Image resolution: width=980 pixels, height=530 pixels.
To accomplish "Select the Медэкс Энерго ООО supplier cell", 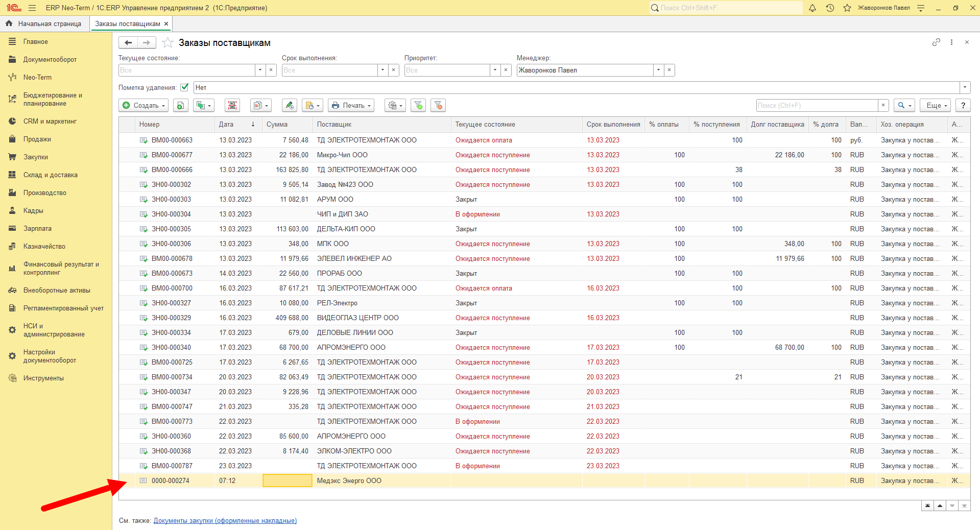I will coord(381,480).
